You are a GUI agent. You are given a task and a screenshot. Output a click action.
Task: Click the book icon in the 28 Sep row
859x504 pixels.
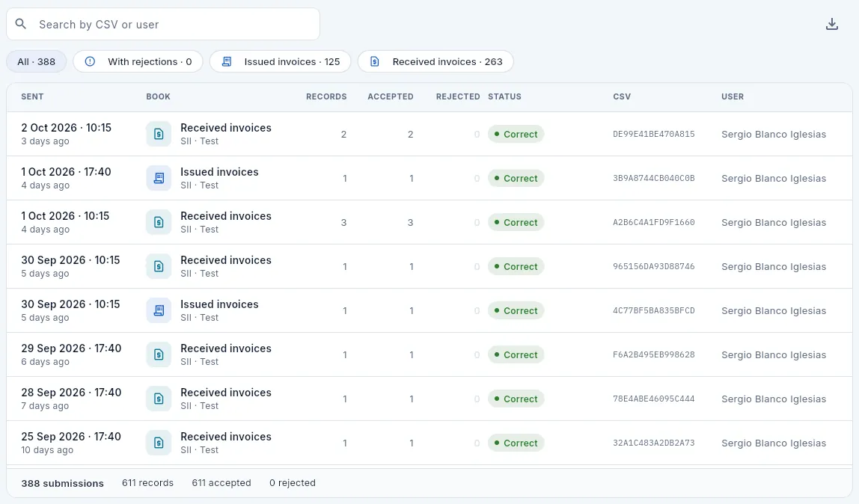(x=159, y=399)
